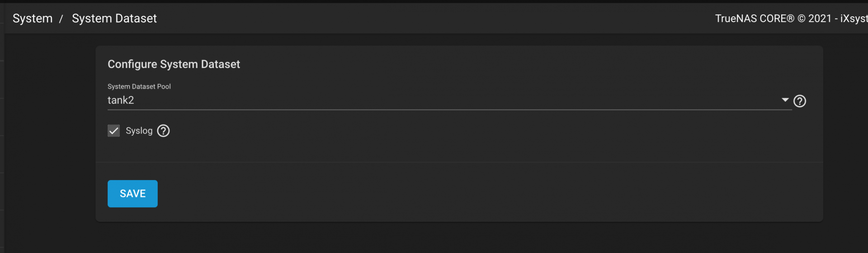Screen dimensions: 868x253
Task: Click the Configure System Dataset heading
Action: [174, 64]
